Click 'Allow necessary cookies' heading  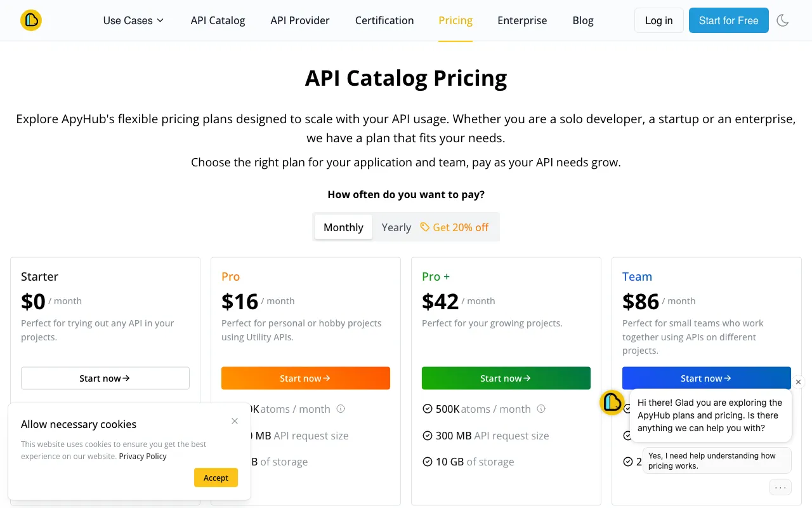tap(79, 424)
